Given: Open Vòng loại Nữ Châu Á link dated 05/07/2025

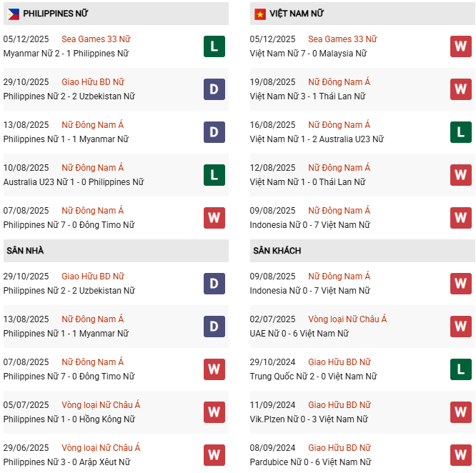Looking at the screenshot, I should pos(101,405).
